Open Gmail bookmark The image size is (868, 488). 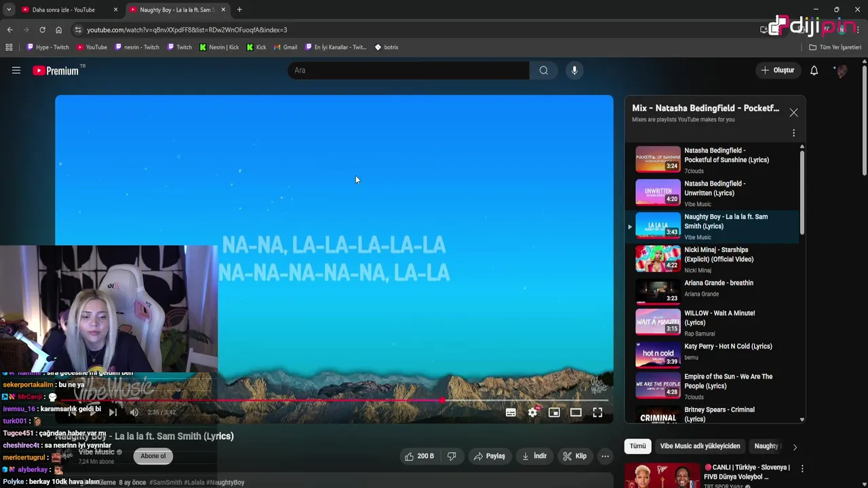[x=285, y=47]
